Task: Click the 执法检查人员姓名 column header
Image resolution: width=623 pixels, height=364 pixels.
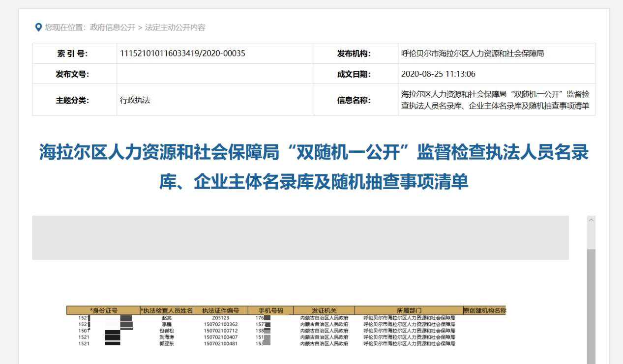Action: coord(167,310)
